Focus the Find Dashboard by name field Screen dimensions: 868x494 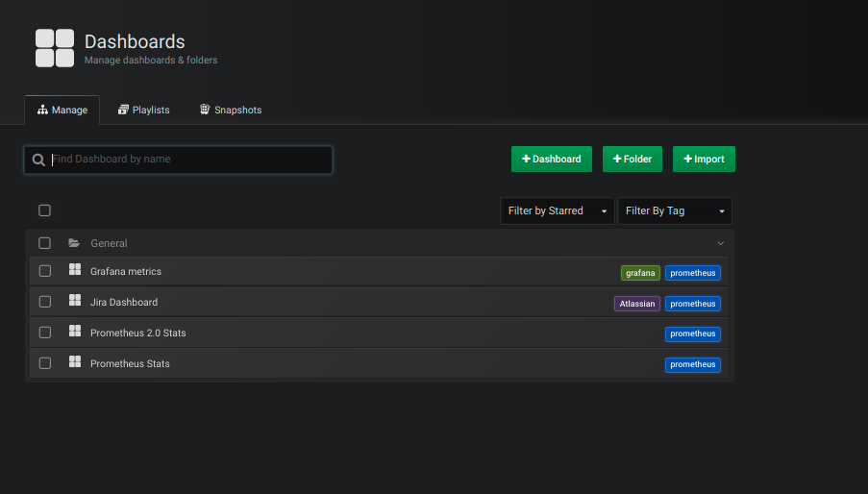178,160
